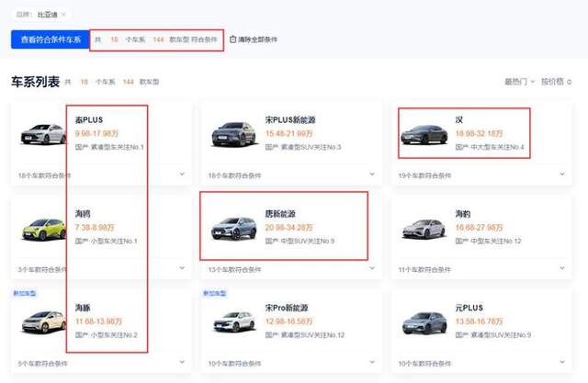The height and width of the screenshot is (383, 588).
Task: Open the 元PLUS car thumbnail
Action: [424, 323]
